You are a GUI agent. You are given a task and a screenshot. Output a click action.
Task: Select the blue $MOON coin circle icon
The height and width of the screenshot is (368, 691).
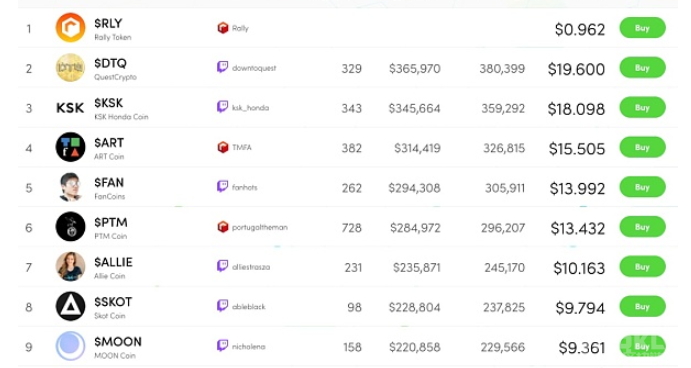click(70, 346)
